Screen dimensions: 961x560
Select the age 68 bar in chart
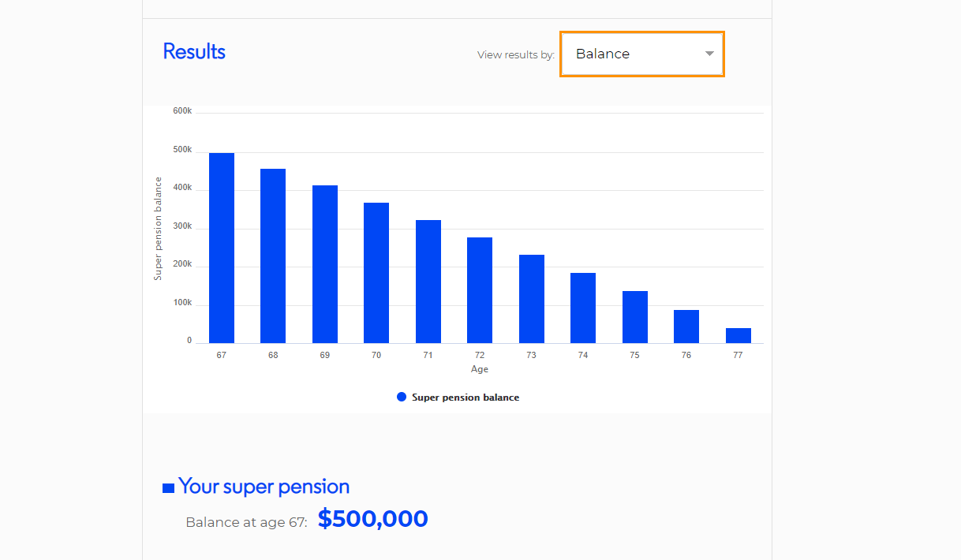(273, 256)
